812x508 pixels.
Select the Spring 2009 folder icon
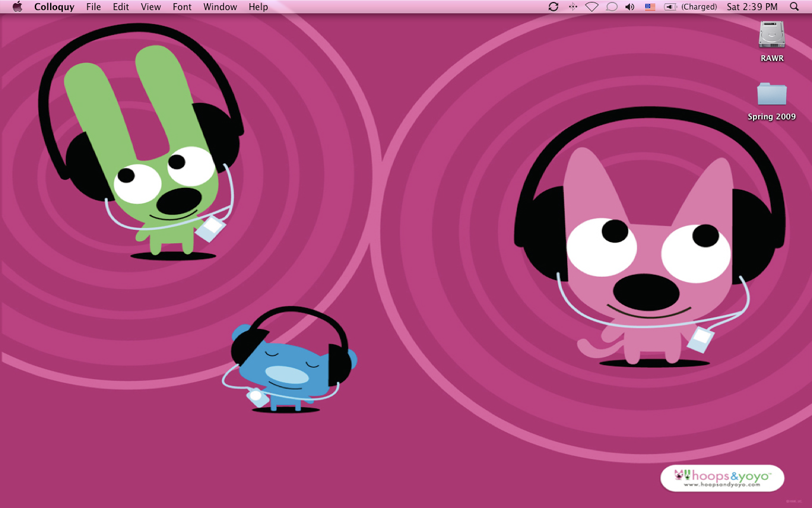pos(772,94)
